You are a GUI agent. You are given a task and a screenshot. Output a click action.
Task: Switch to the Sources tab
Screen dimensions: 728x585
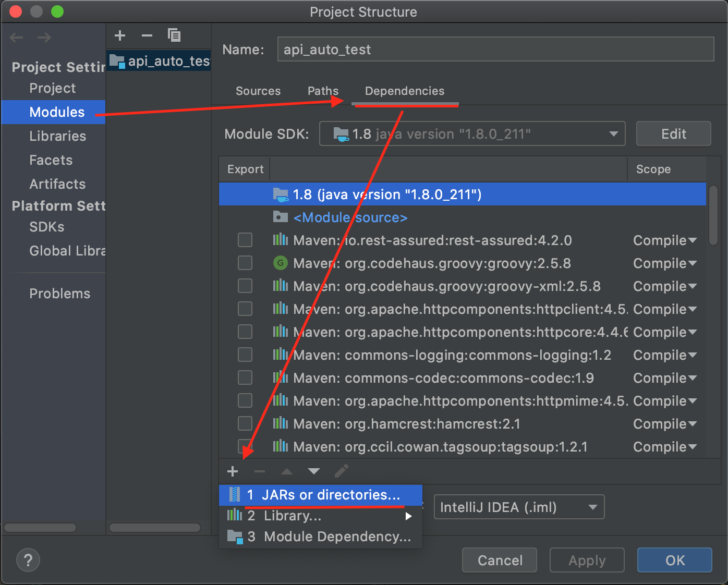pyautogui.click(x=258, y=91)
